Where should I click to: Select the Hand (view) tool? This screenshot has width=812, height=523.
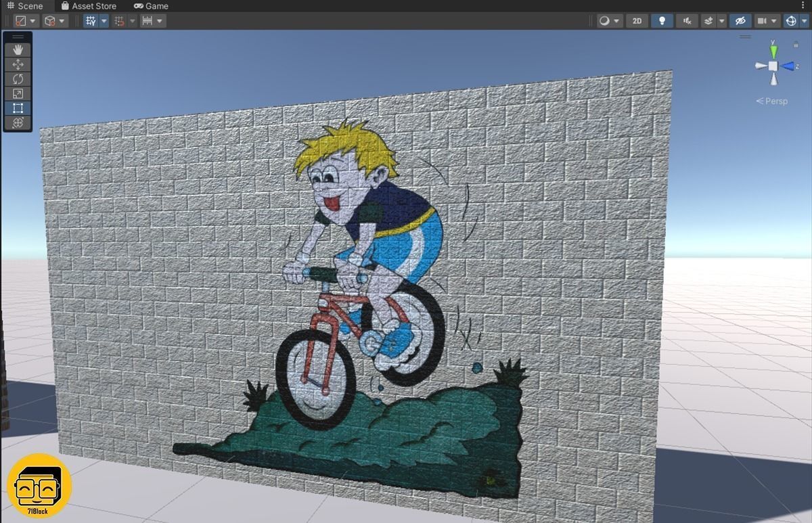(x=18, y=50)
